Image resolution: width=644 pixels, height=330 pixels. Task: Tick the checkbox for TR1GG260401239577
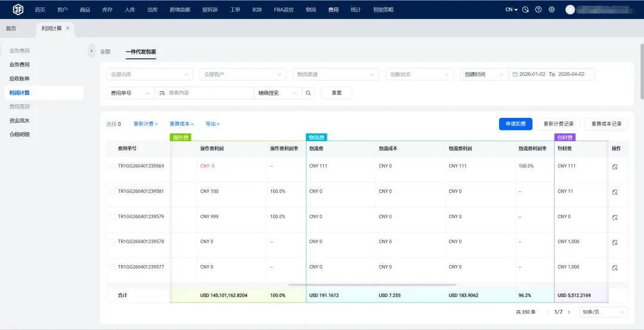(112, 267)
